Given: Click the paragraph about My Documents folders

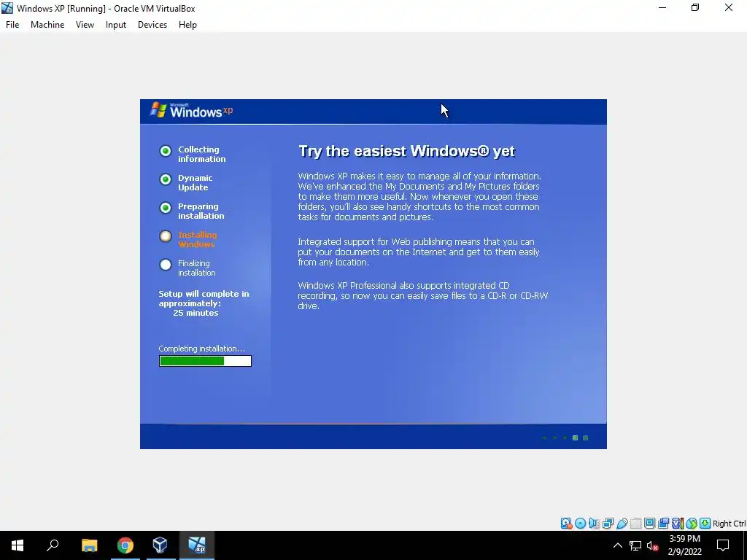Looking at the screenshot, I should 419,196.
